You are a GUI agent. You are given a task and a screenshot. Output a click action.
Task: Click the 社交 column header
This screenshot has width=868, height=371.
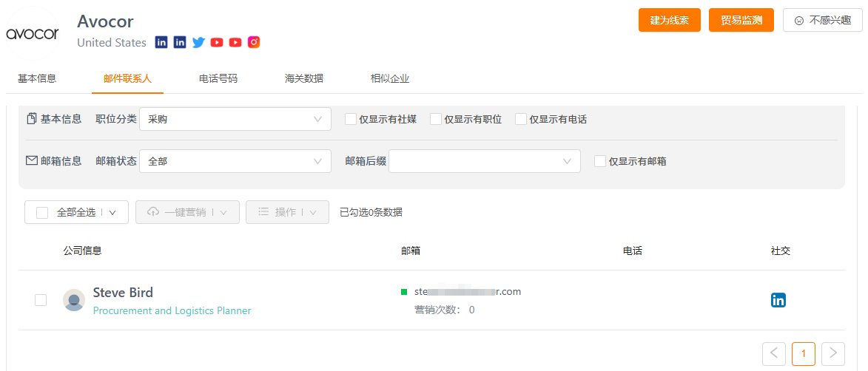point(781,251)
